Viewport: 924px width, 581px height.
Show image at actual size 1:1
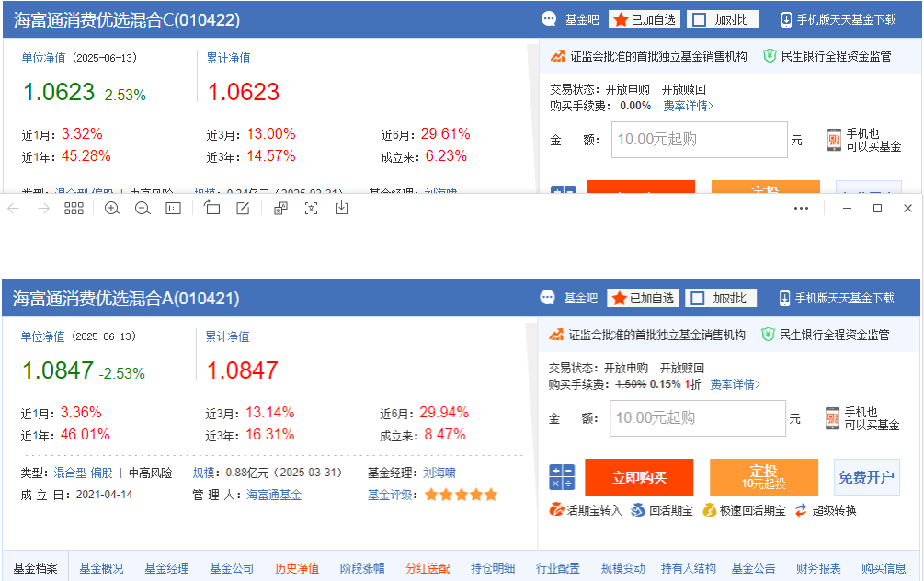coord(173,209)
